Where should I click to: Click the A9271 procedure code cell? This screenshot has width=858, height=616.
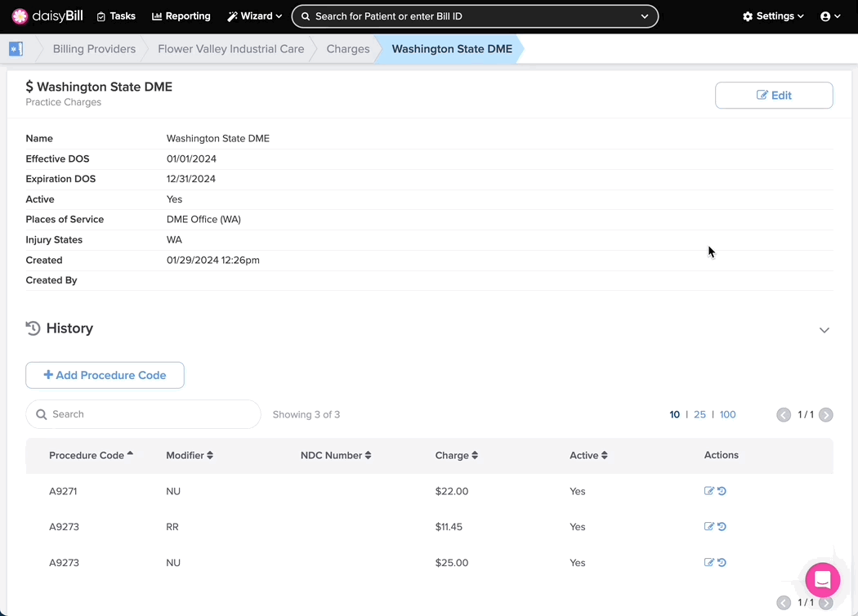click(x=63, y=491)
